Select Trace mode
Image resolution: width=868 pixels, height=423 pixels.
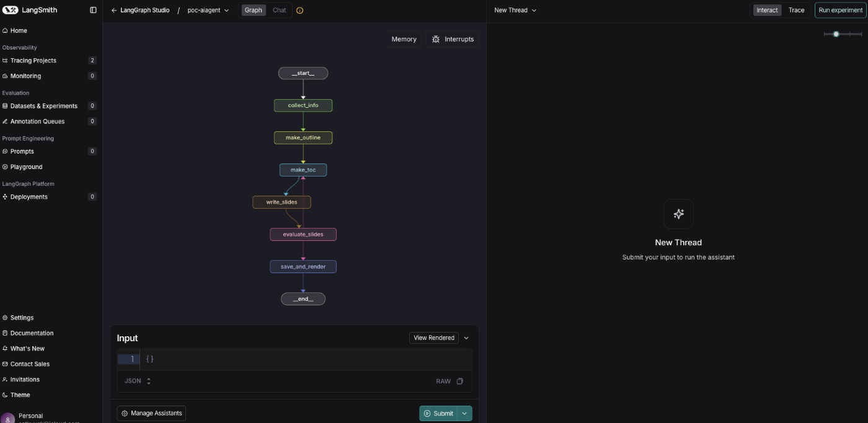click(x=796, y=10)
